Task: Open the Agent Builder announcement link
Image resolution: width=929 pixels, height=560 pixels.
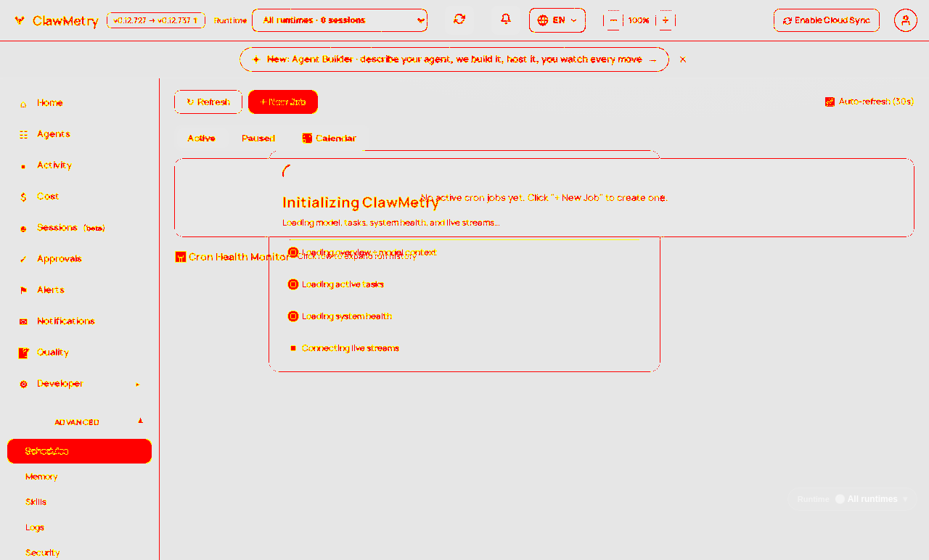Action: (x=454, y=59)
